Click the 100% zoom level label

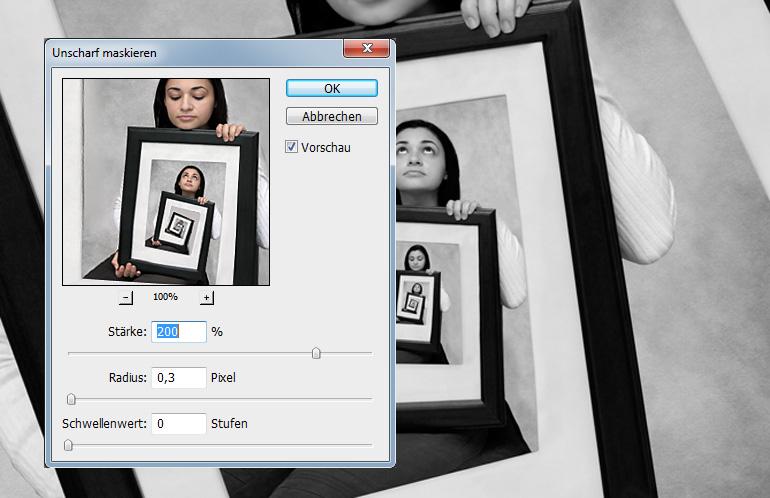[x=166, y=298]
